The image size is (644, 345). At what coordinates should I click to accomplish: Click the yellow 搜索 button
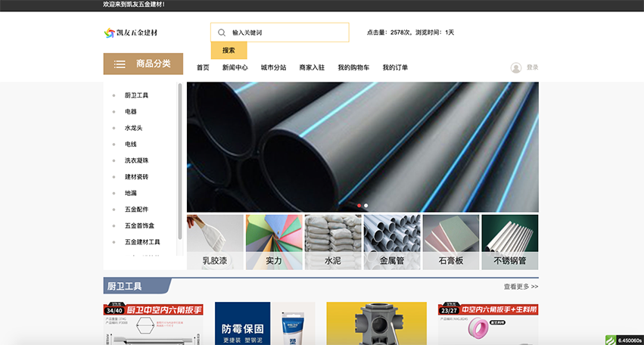[x=229, y=51]
